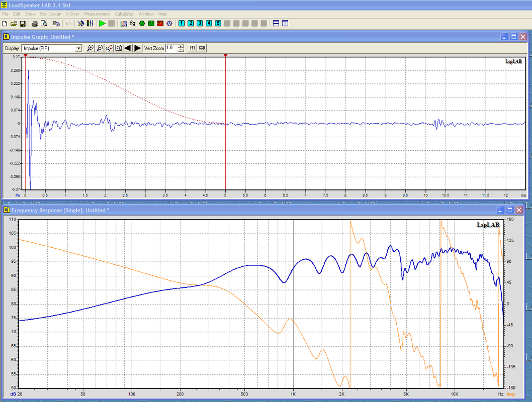Open the Calculator menu

tap(124, 14)
